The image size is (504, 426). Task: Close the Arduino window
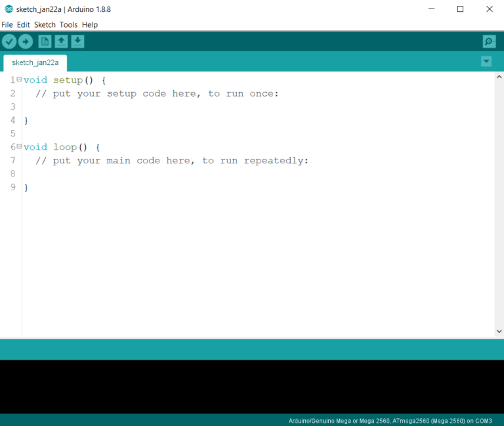pos(489,9)
